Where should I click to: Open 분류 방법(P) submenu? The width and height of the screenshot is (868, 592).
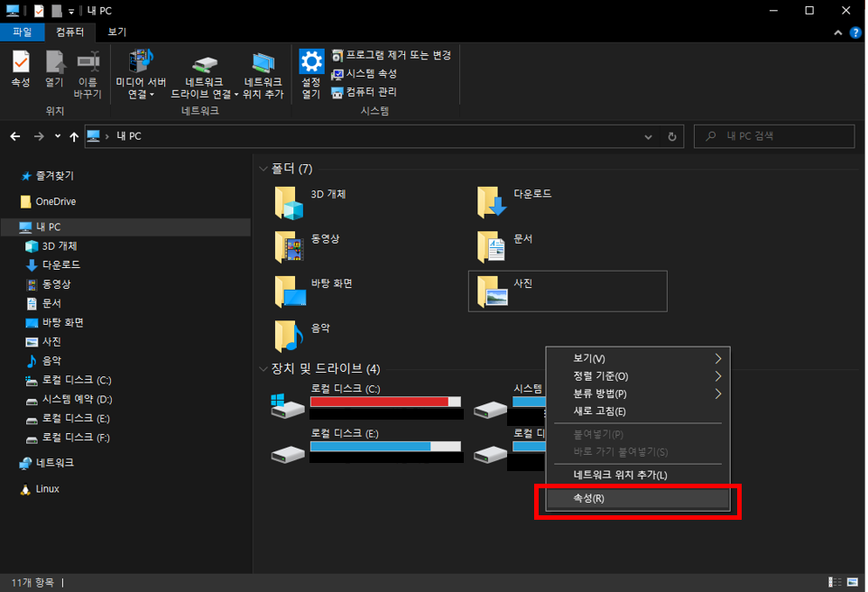pyautogui.click(x=638, y=394)
